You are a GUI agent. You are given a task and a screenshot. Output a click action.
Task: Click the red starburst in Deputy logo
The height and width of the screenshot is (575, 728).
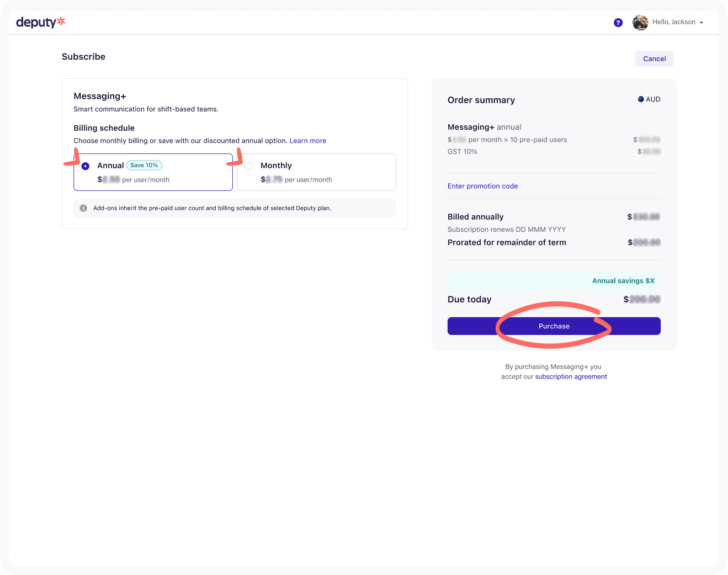click(61, 22)
